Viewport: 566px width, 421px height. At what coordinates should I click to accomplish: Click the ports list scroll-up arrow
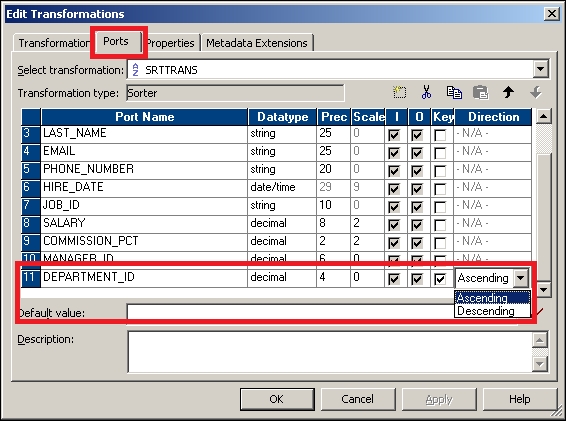tap(543, 116)
